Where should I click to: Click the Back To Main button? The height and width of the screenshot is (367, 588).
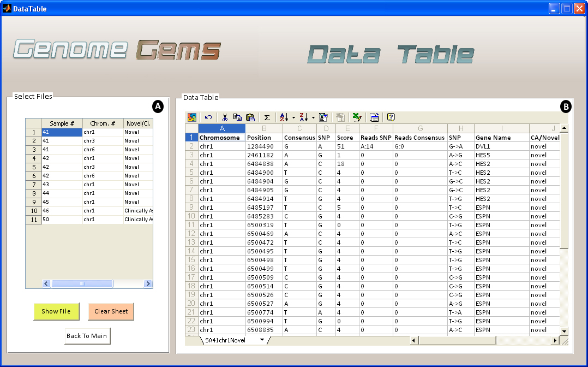click(x=87, y=336)
